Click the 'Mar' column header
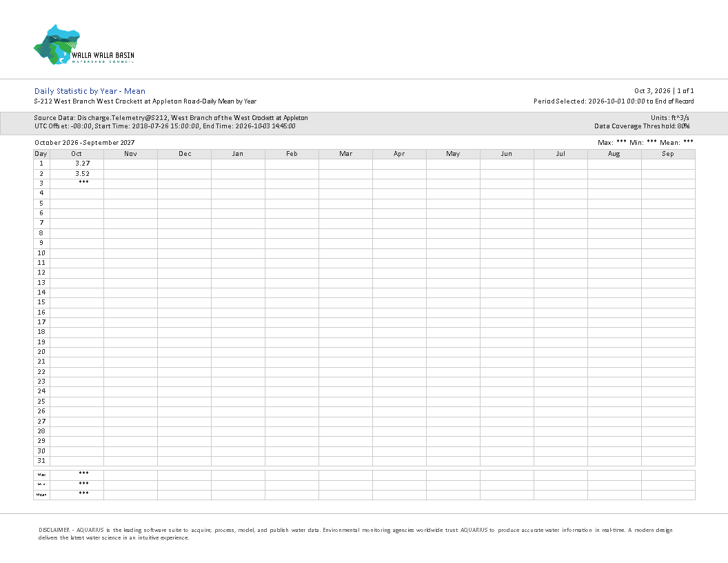The image size is (728, 563). pyautogui.click(x=345, y=154)
